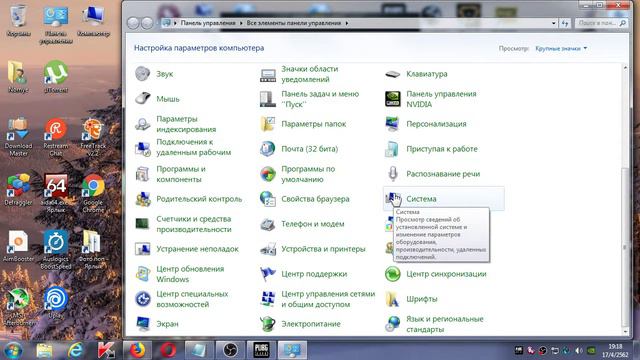Open Телефон и модем icon
The image size is (640, 360).
tap(268, 224)
